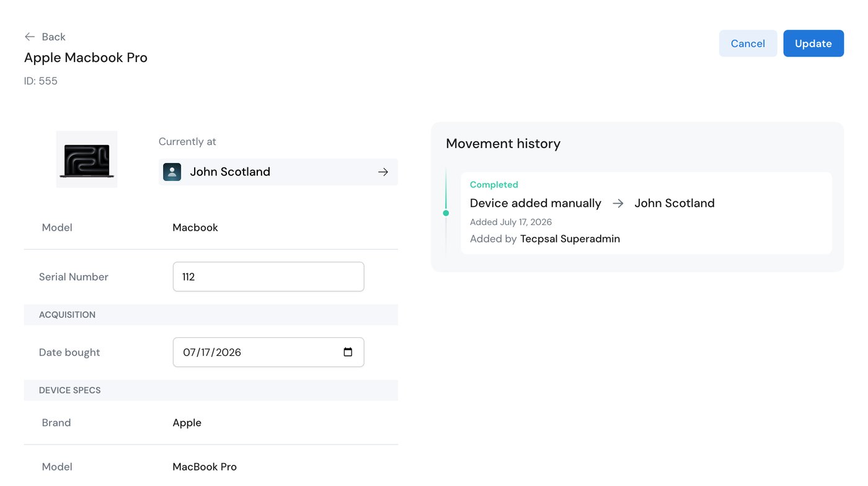Click the 'Date bought' label
This screenshot has height=486, width=868.
(x=69, y=353)
